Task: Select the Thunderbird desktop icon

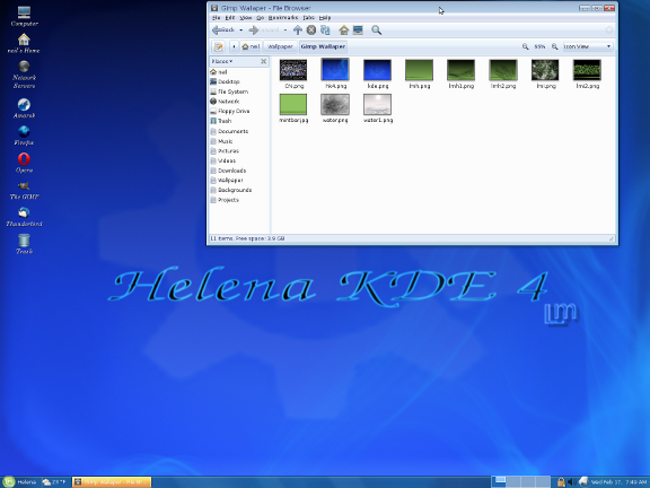Action: coord(24,217)
